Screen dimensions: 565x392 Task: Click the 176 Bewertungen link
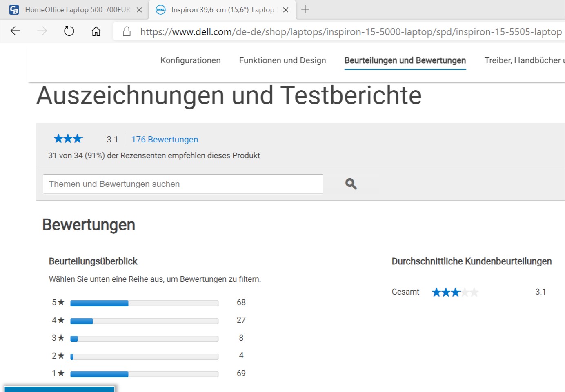tap(165, 140)
